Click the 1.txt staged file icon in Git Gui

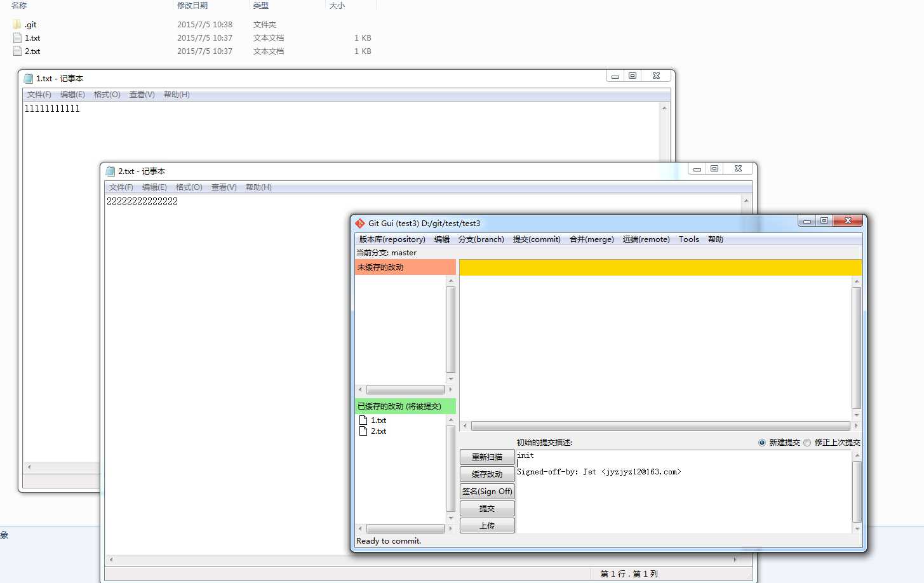tap(363, 420)
